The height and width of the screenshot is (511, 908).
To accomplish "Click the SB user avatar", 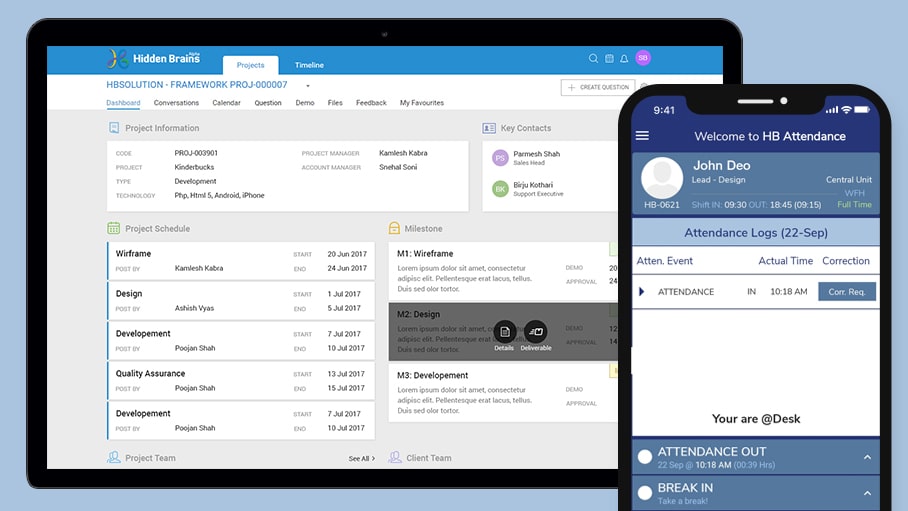I will [x=642, y=58].
